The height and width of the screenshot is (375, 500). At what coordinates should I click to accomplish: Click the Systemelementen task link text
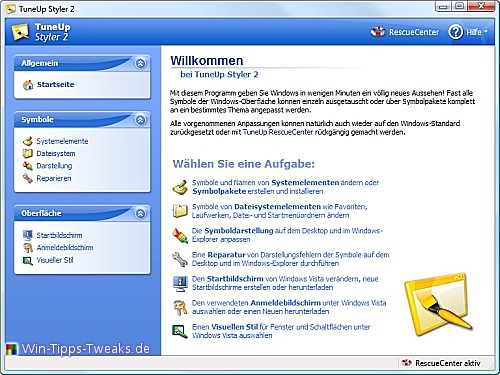coord(305,183)
